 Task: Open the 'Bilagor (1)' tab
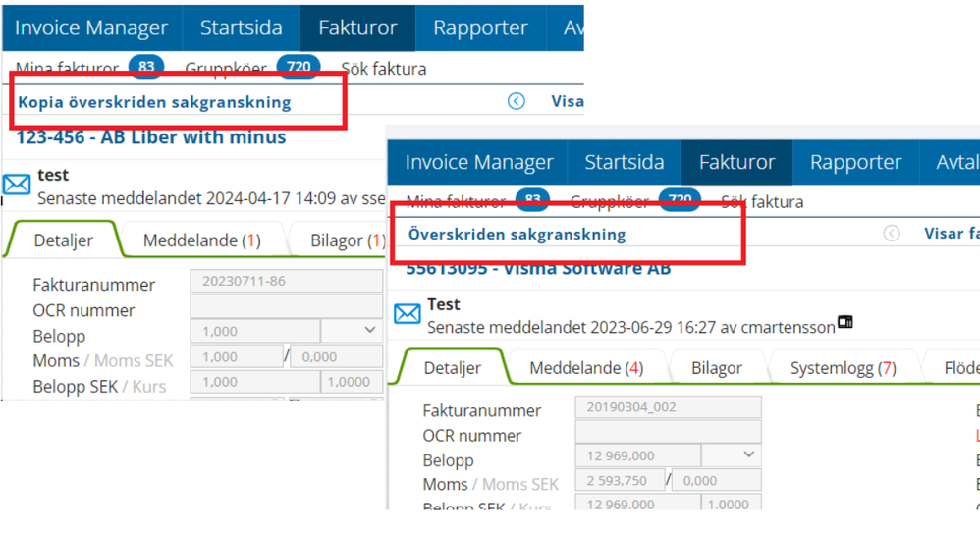point(348,240)
